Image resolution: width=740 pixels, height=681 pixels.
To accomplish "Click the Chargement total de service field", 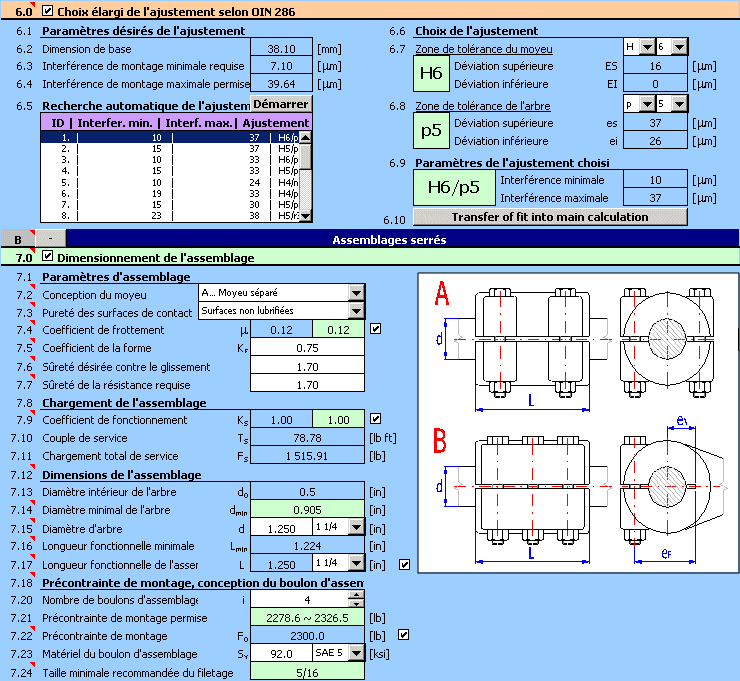I will tap(307, 456).
